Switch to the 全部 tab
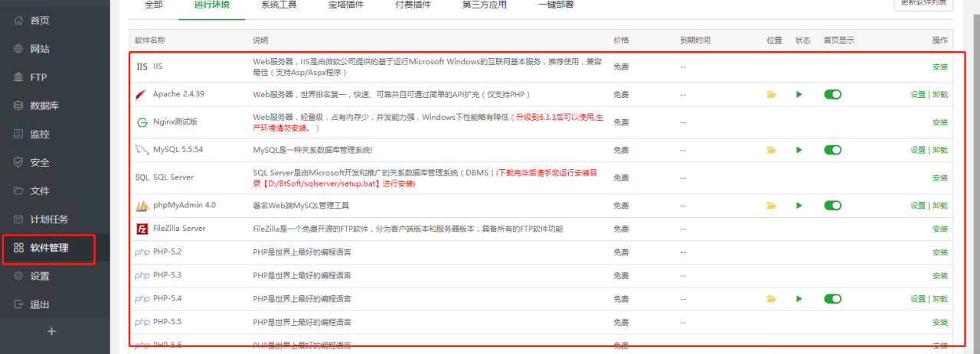This screenshot has width=980, height=354. 153,5
